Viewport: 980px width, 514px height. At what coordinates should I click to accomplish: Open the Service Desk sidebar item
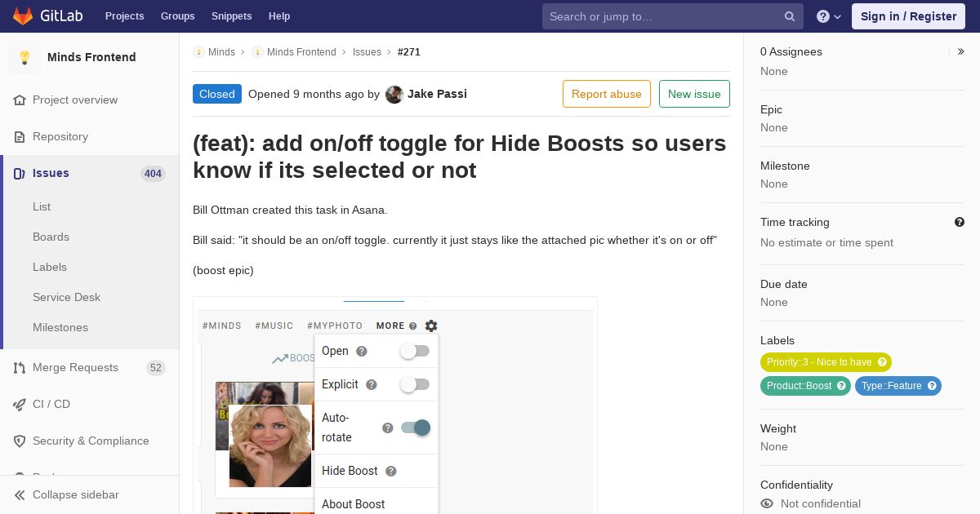[x=66, y=297]
